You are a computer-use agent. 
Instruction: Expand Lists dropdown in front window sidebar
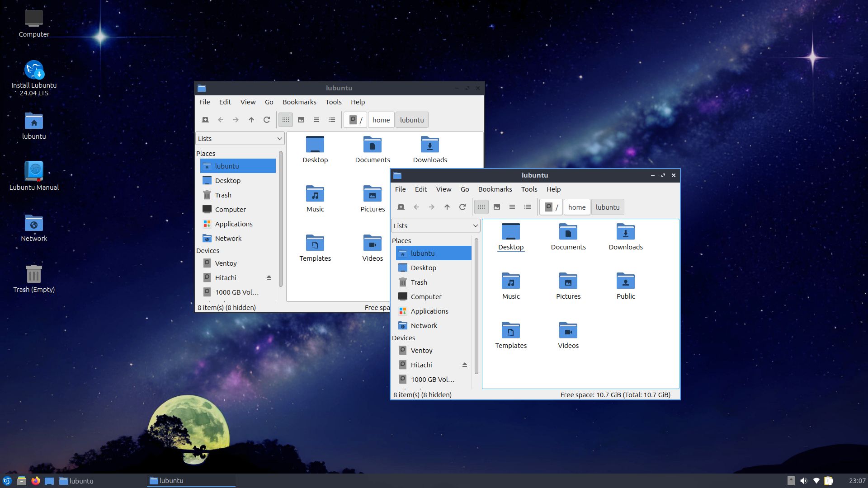(435, 225)
